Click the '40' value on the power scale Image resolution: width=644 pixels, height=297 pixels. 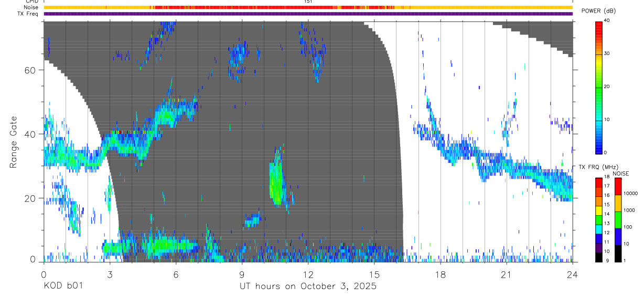point(607,20)
